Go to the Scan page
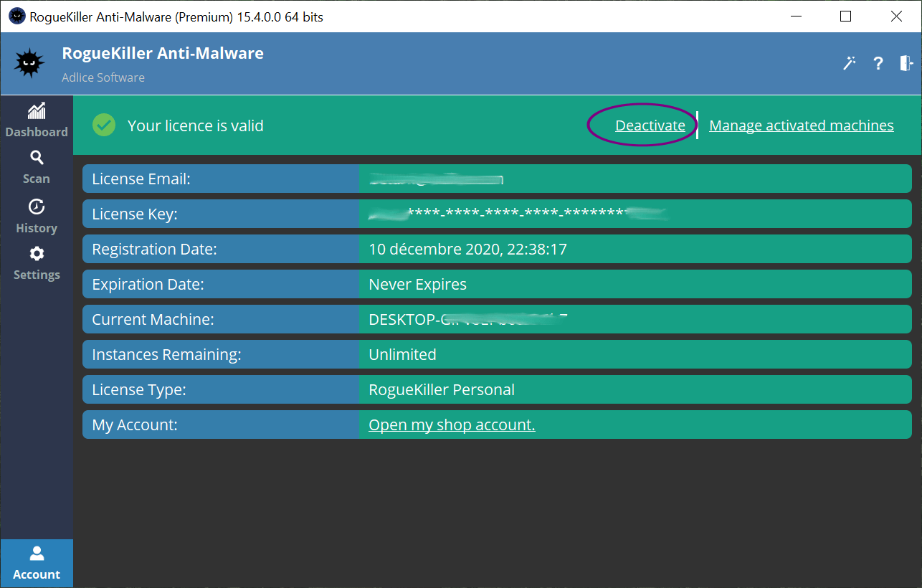Viewport: 922px width, 588px height. [37, 166]
